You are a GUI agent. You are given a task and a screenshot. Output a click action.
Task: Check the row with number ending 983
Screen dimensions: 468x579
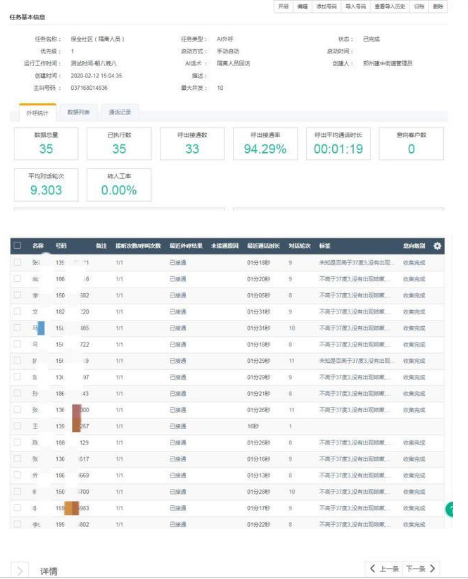click(x=17, y=508)
